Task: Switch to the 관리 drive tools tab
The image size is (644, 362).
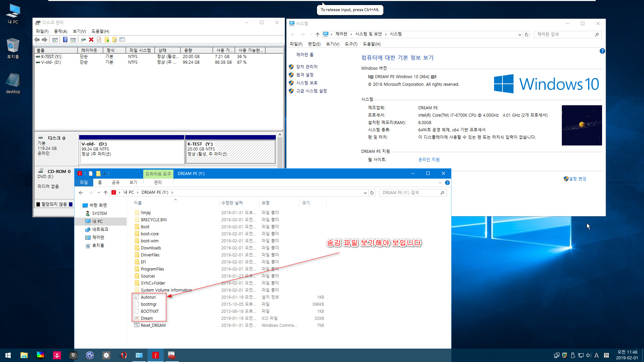Action: point(158,182)
